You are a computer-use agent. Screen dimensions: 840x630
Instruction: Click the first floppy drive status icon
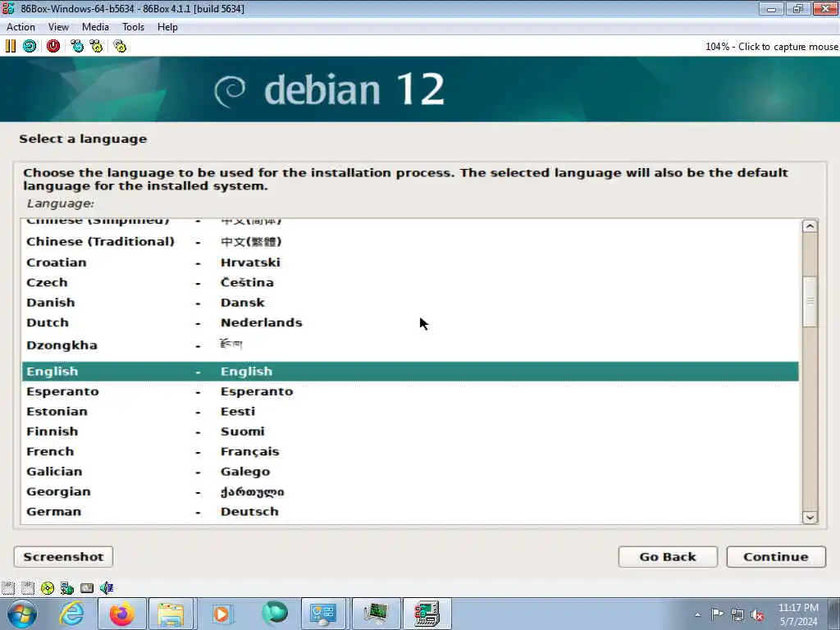pos(8,588)
